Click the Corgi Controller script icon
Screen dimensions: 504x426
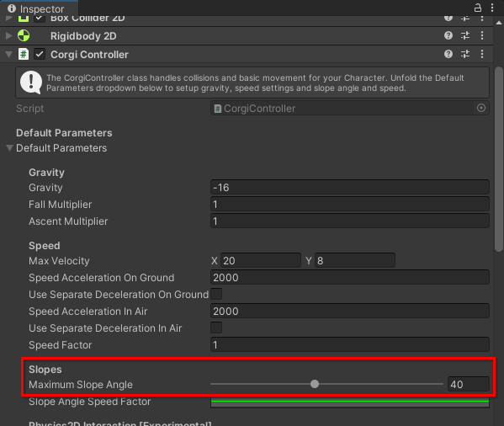coord(24,54)
